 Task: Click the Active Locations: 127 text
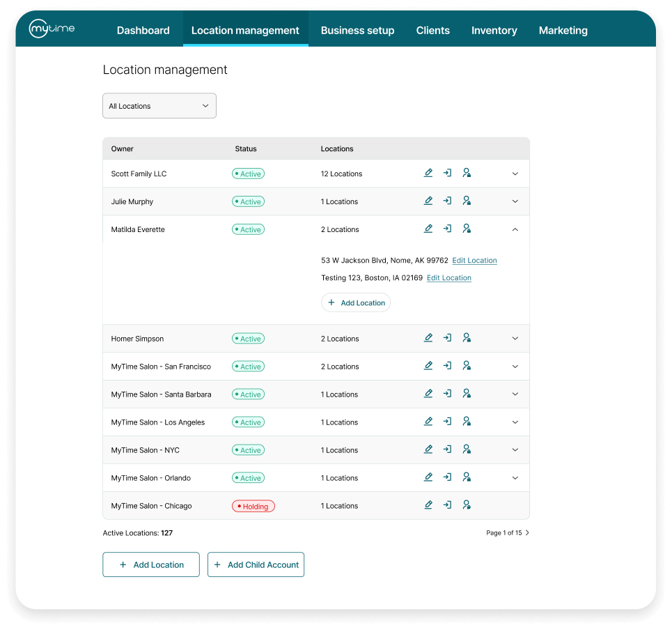click(x=138, y=533)
